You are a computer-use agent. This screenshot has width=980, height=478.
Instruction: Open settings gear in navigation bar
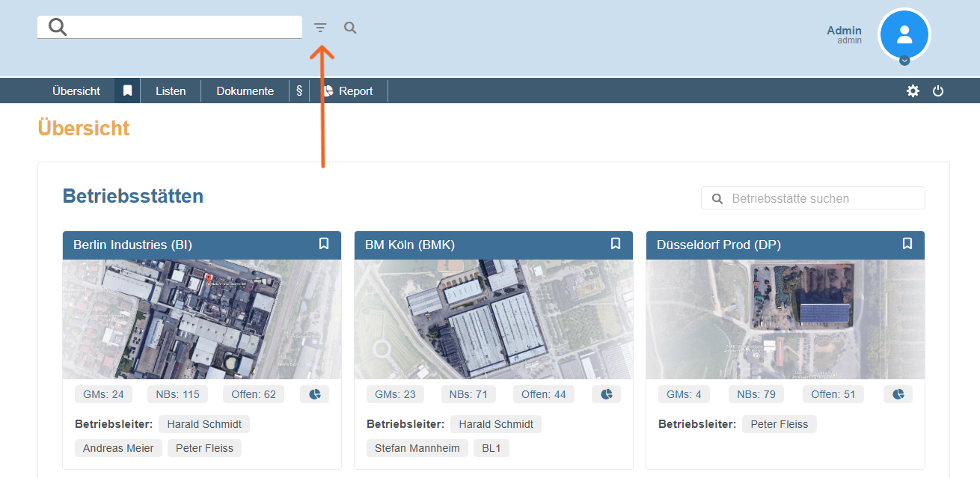point(913,91)
